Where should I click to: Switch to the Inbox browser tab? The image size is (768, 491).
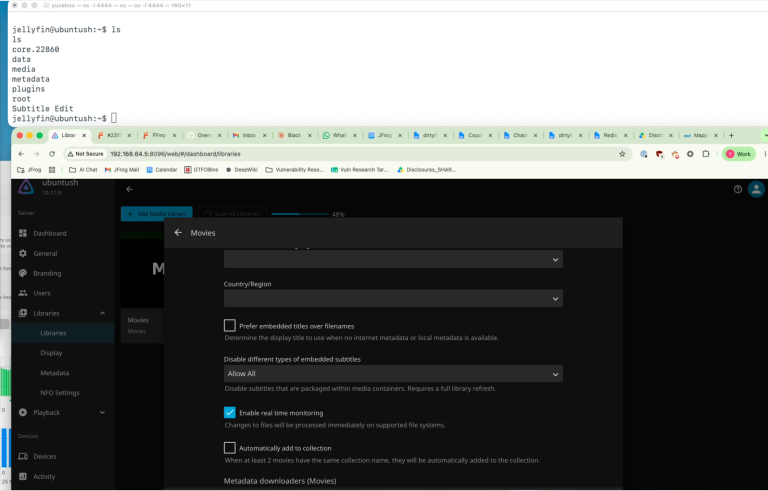coord(248,135)
